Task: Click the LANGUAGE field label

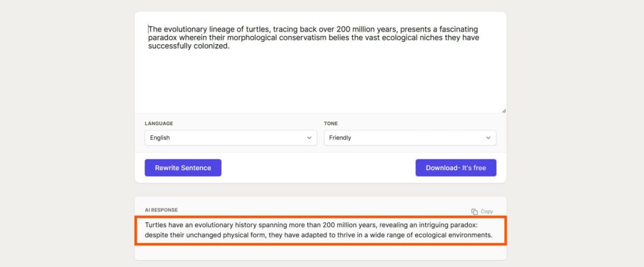Action: pyautogui.click(x=159, y=123)
